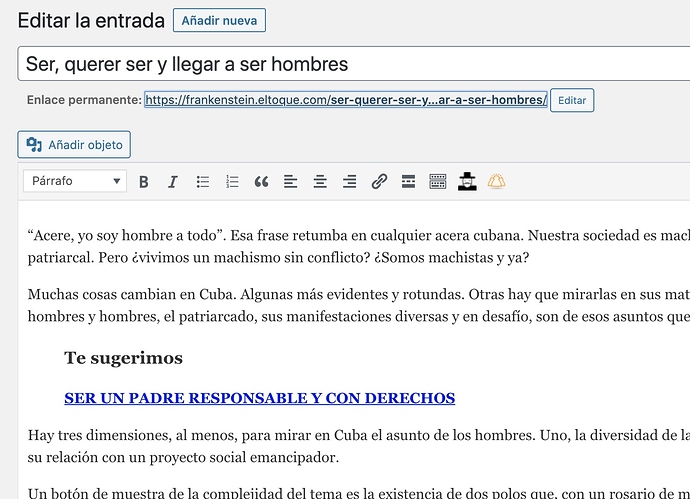Insert or edit a link

click(379, 181)
